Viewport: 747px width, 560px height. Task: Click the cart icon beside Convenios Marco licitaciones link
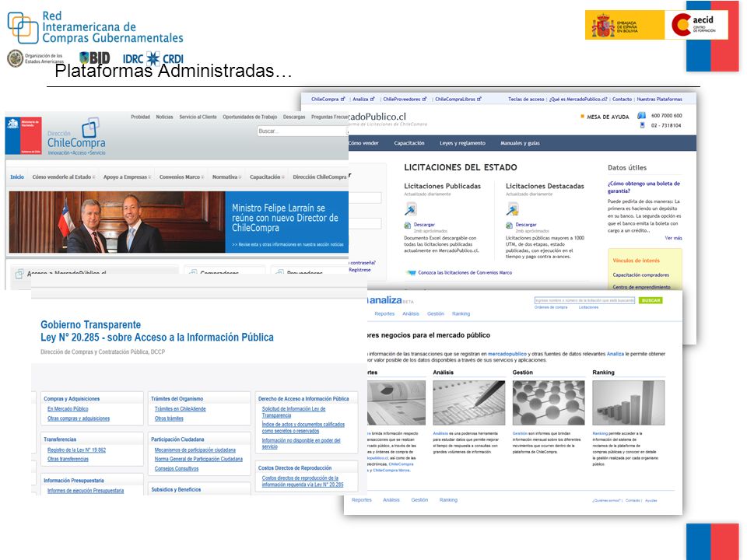click(x=410, y=273)
